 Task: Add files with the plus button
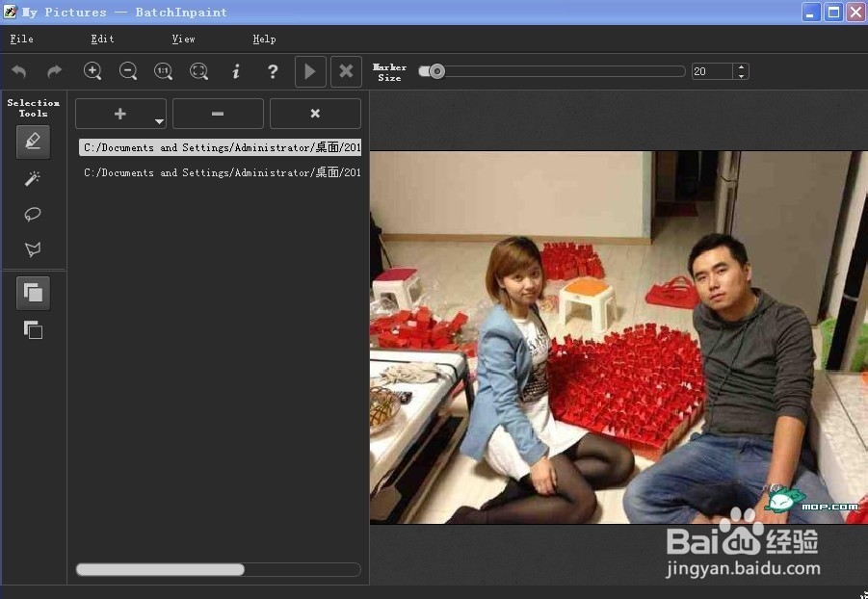pos(120,114)
